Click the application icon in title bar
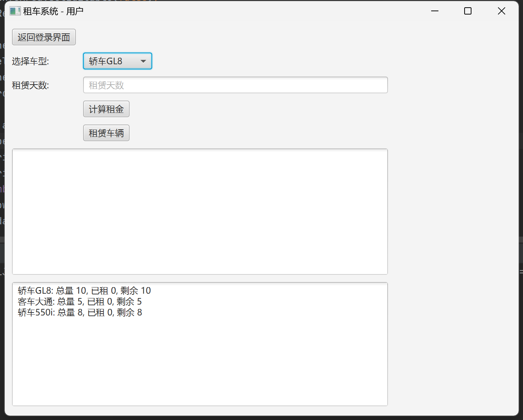The image size is (523, 420). (15, 11)
